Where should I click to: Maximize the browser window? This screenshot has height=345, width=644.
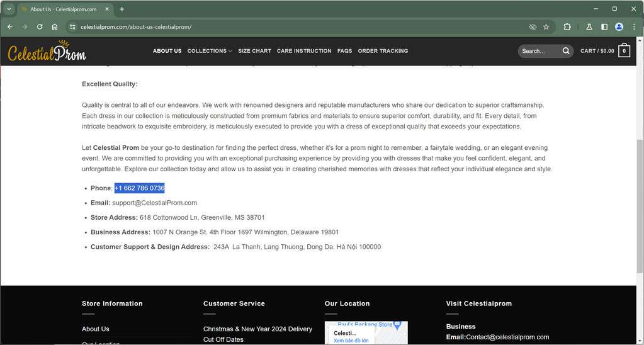point(614,9)
